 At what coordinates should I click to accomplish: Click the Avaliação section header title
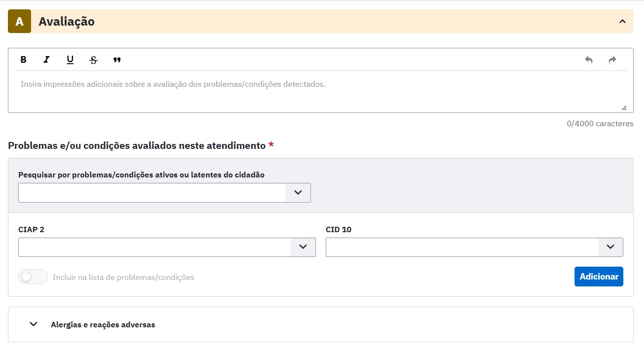[x=67, y=22]
